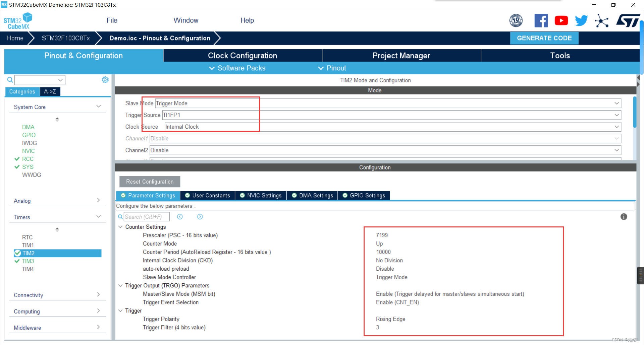Go to Home breadcrumb
The height and width of the screenshot is (345, 644).
tap(15, 38)
